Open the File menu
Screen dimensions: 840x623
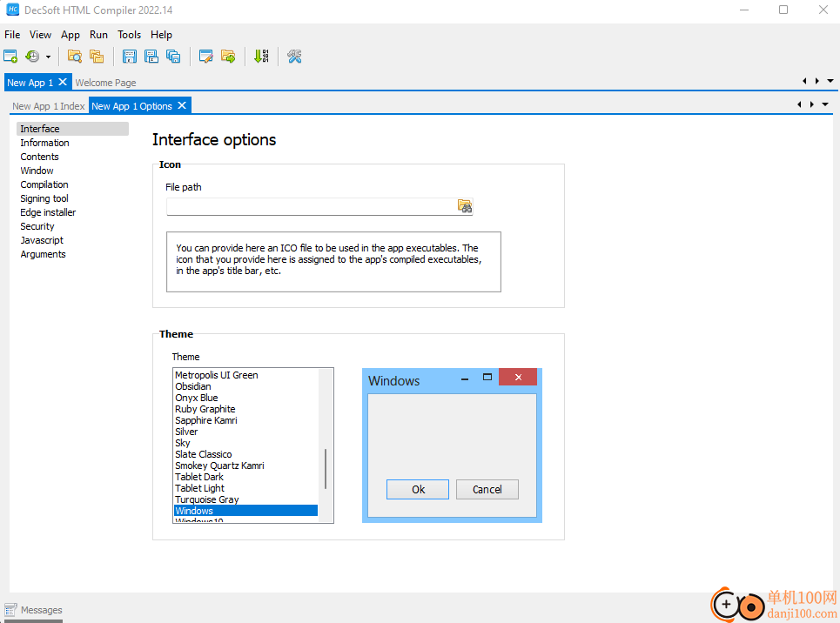(12, 35)
